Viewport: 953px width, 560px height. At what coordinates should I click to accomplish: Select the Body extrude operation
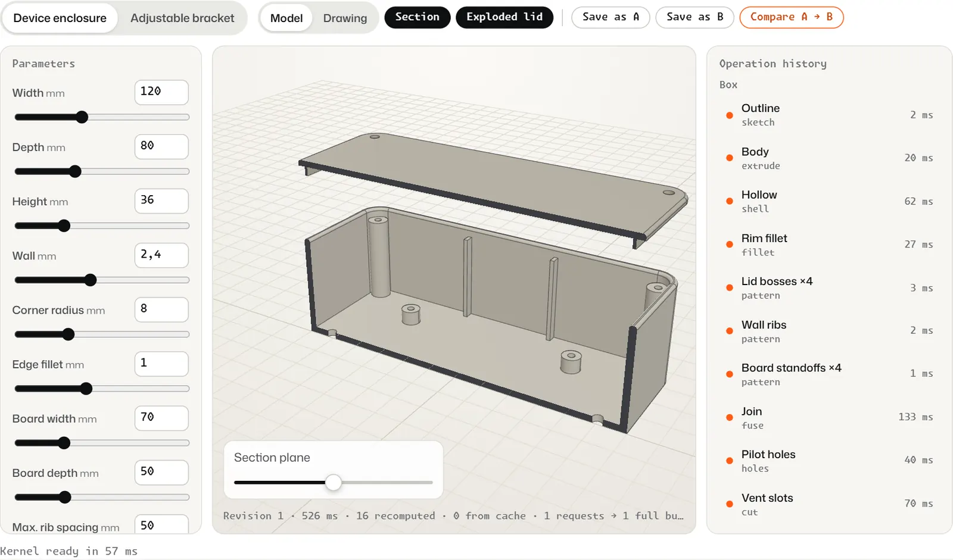[829, 158]
